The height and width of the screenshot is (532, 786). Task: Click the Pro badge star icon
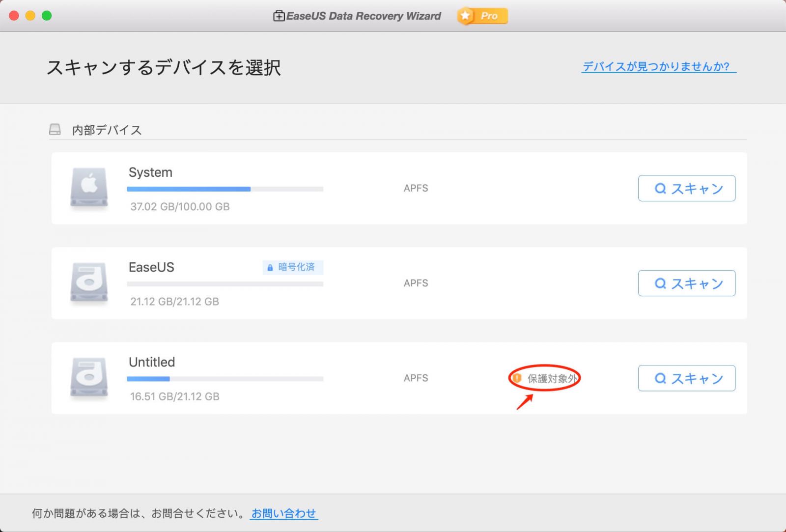click(466, 16)
